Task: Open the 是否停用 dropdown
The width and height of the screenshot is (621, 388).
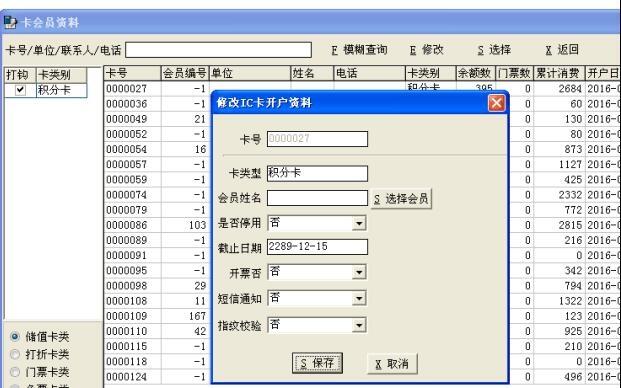Action: click(x=359, y=223)
